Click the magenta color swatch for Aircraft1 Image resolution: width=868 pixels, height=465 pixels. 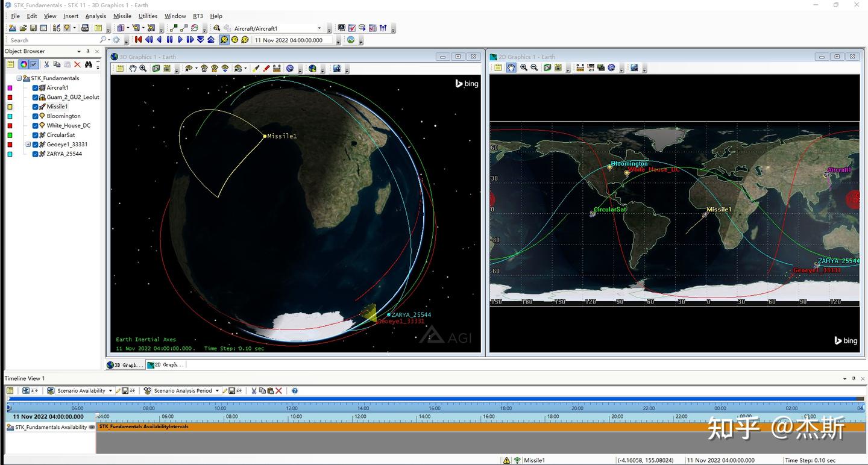pyautogui.click(x=10, y=88)
